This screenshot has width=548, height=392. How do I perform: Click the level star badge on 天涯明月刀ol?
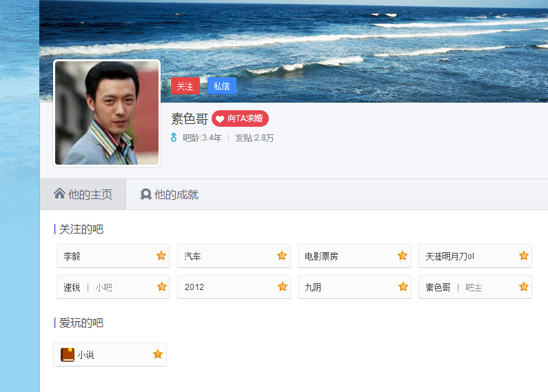[524, 256]
